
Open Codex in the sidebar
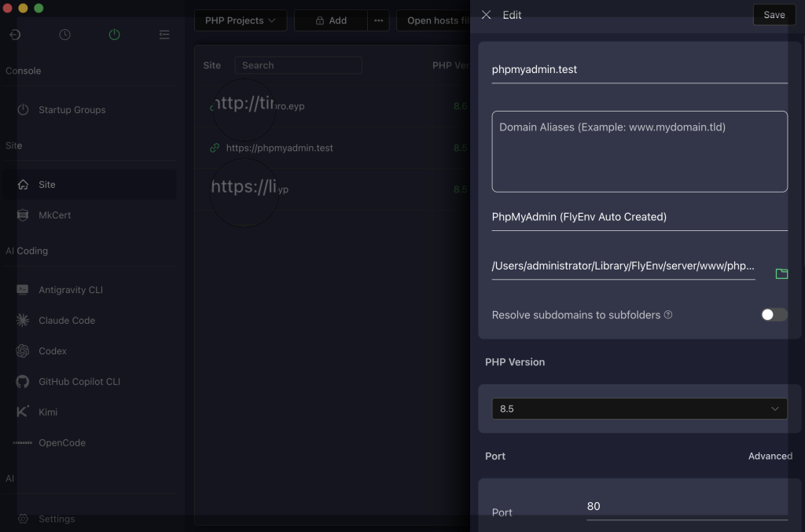[90, 351]
